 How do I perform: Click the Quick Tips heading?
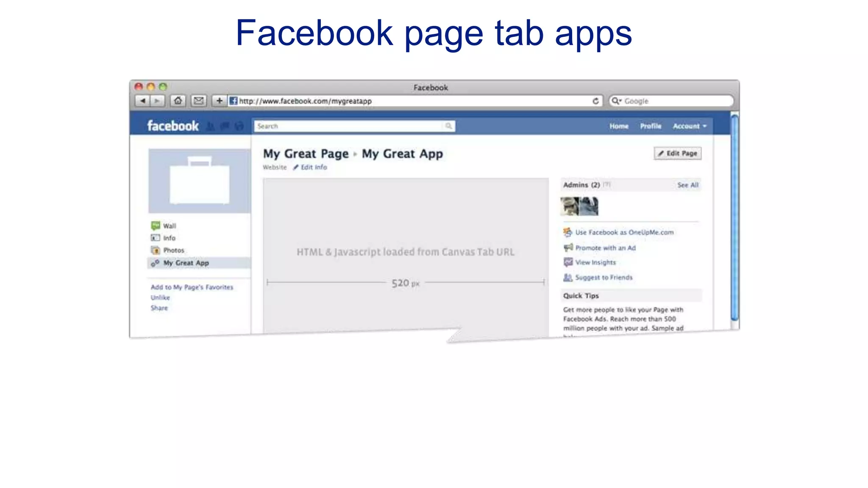pyautogui.click(x=581, y=296)
